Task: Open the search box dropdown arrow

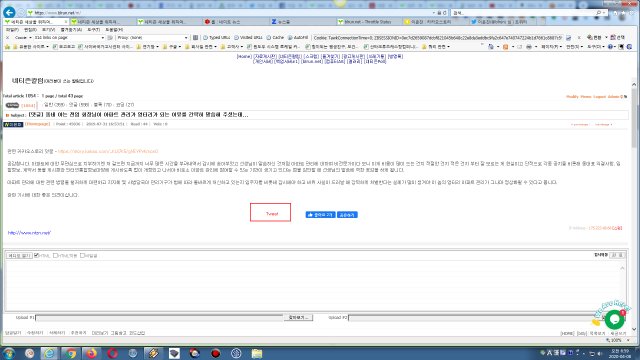Action: (x=604, y=13)
